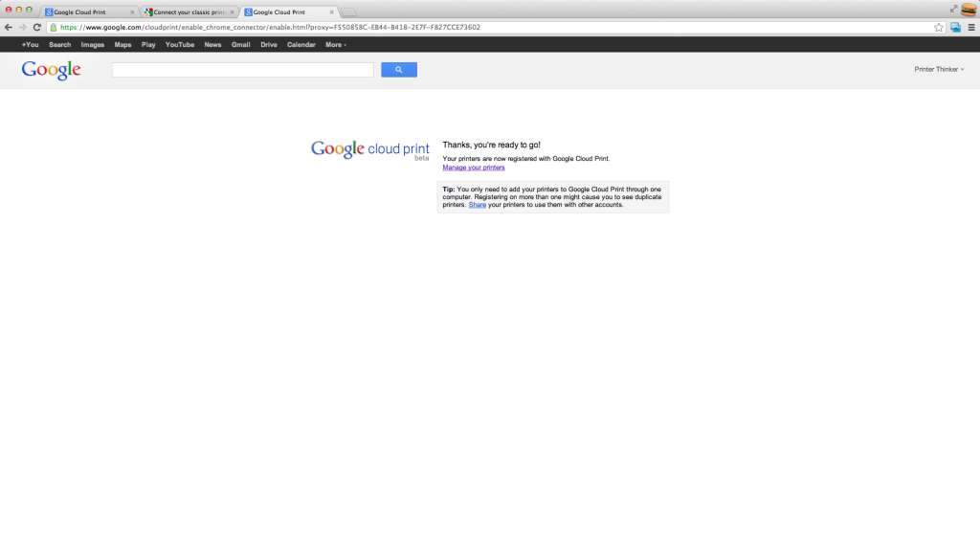Image resolution: width=980 pixels, height=538 pixels.
Task: Expand the More dropdown in Google bar
Action: point(336,45)
